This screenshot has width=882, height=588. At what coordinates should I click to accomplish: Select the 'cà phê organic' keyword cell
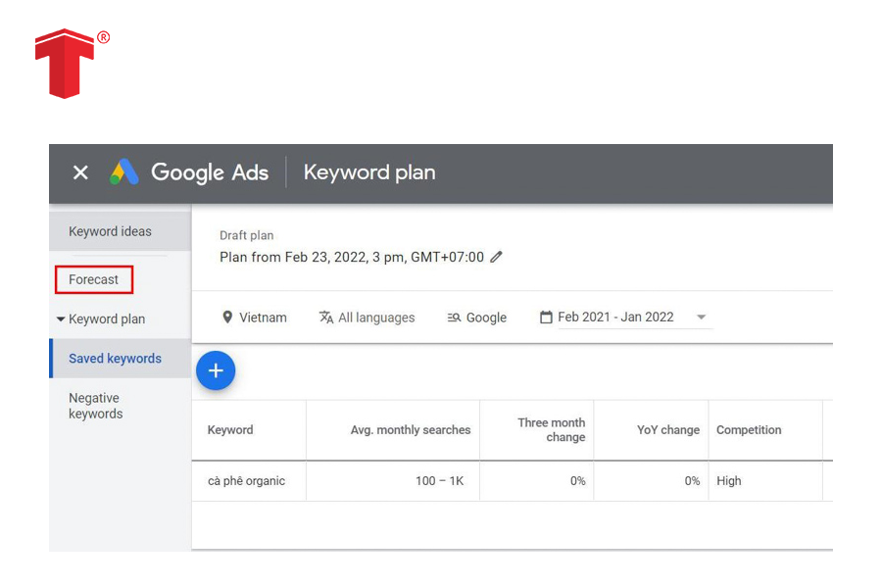(246, 481)
